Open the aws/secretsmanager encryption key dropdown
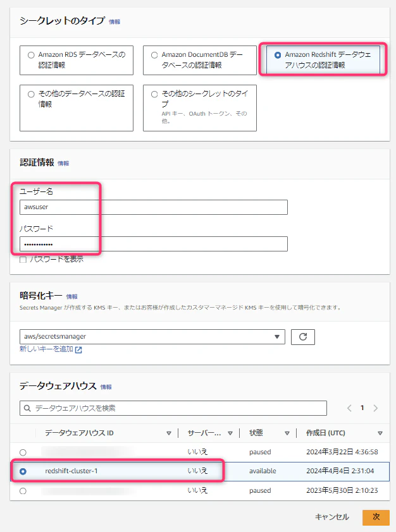Image resolution: width=396 pixels, height=532 pixels. coord(152,337)
